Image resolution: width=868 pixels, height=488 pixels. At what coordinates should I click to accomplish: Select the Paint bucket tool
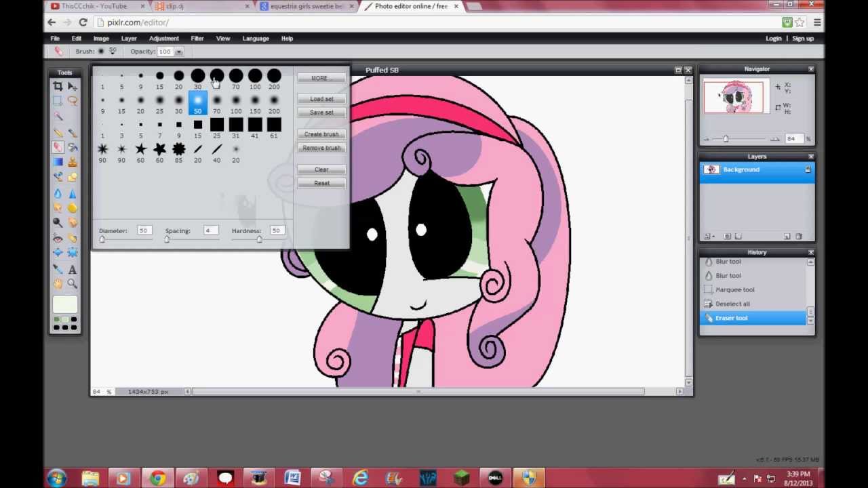72,146
